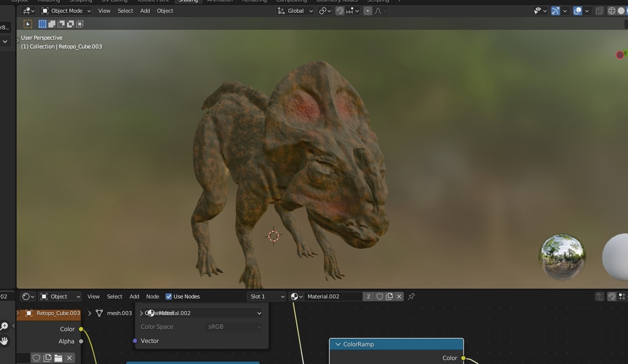Open the shader type Object dropdown
The width and height of the screenshot is (628, 364).
(60, 296)
